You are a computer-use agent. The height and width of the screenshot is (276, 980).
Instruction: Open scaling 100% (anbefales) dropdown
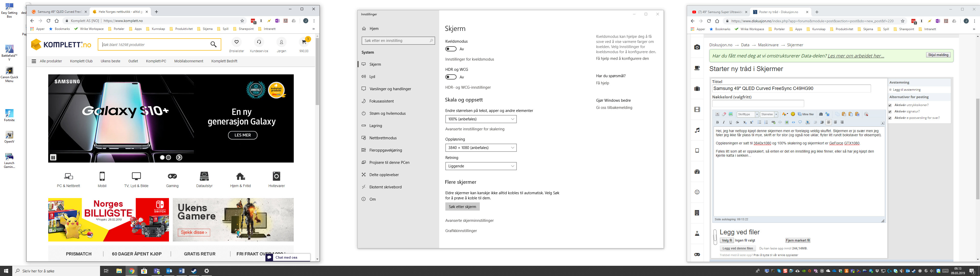481,119
